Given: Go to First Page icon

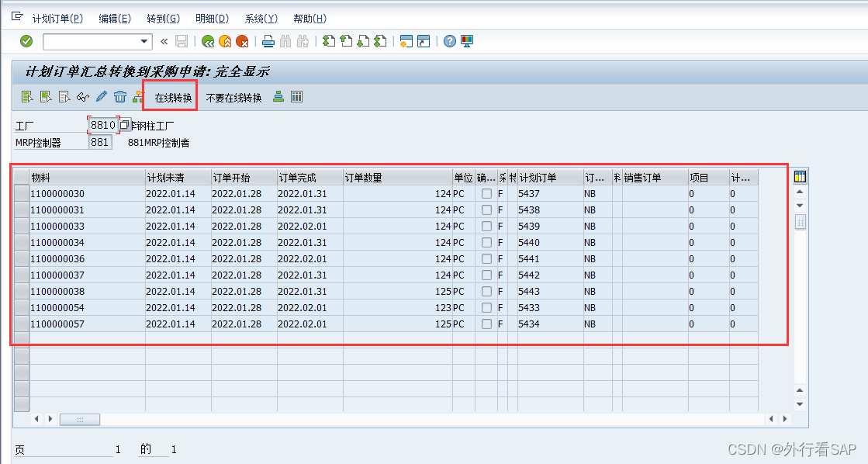Looking at the screenshot, I should [329, 41].
